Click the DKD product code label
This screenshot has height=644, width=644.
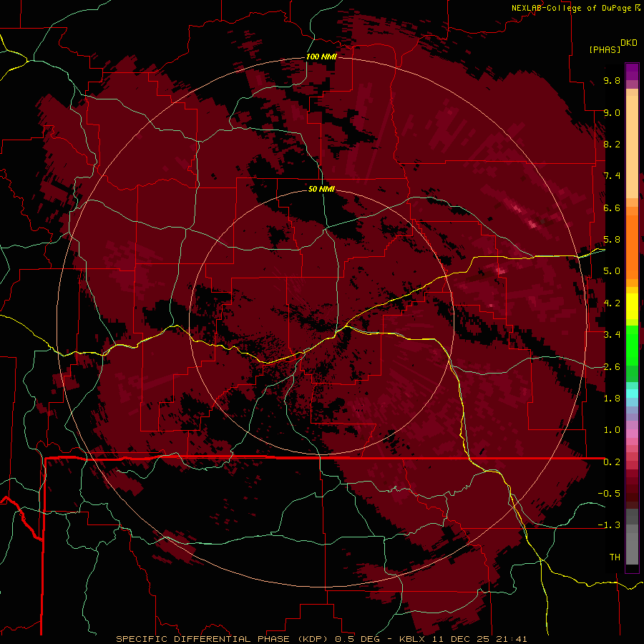[x=628, y=43]
